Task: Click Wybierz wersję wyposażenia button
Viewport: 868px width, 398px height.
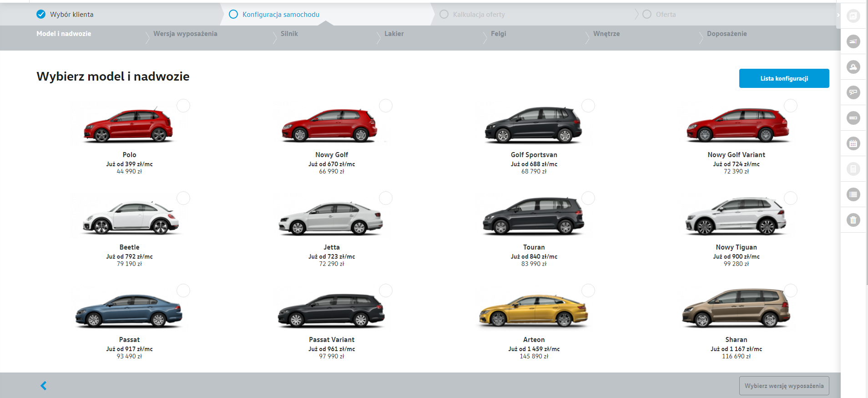Action: click(x=784, y=386)
